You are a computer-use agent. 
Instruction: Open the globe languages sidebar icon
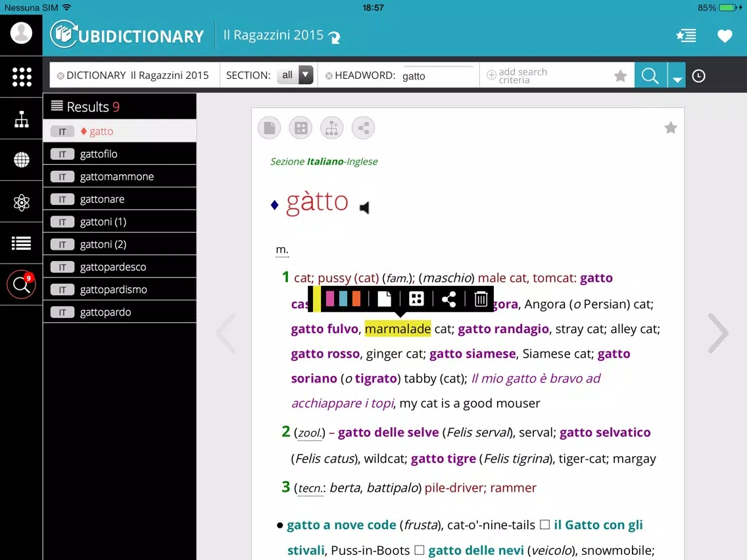[22, 160]
